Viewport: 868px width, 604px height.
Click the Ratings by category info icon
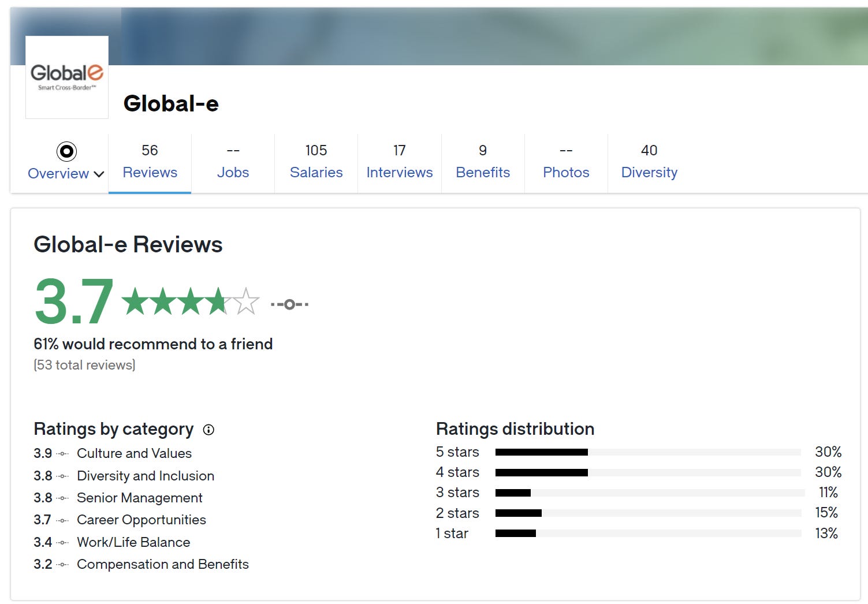(208, 430)
